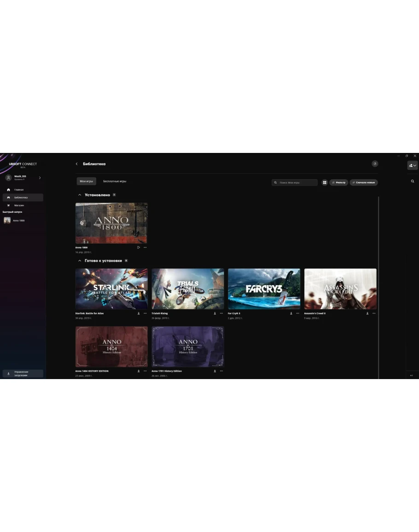The height and width of the screenshot is (532, 419).
Task: Open the Anno 1404 History Edition cover
Action: [111, 347]
